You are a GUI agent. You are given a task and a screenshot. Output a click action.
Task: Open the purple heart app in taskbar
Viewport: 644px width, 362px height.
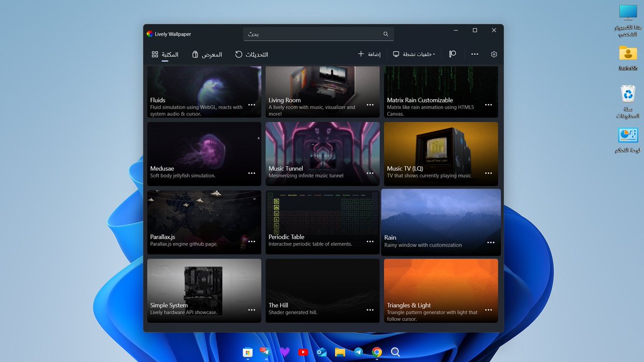click(284, 352)
